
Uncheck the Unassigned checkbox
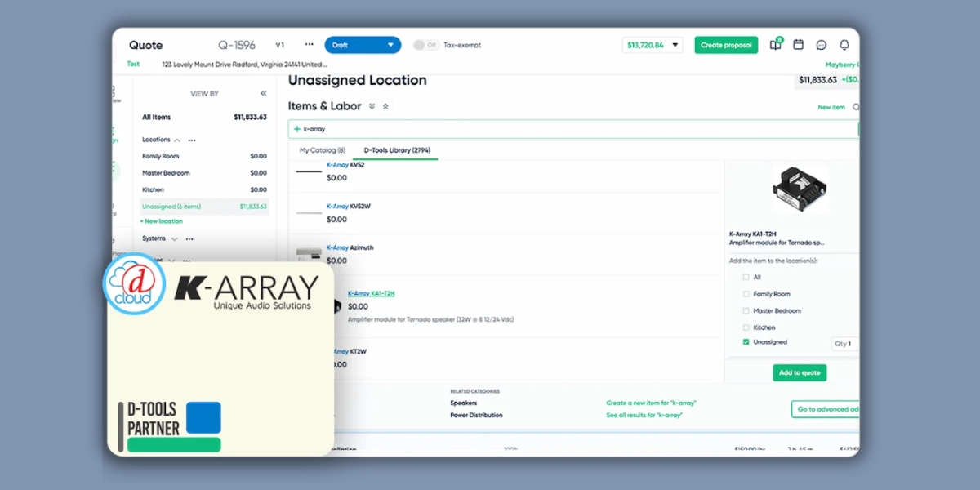pos(746,342)
